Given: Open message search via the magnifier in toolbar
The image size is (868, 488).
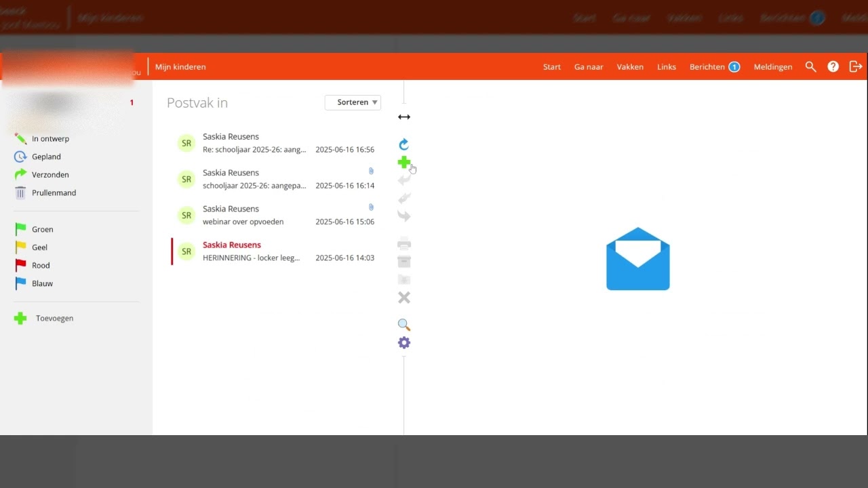Looking at the screenshot, I should (404, 325).
